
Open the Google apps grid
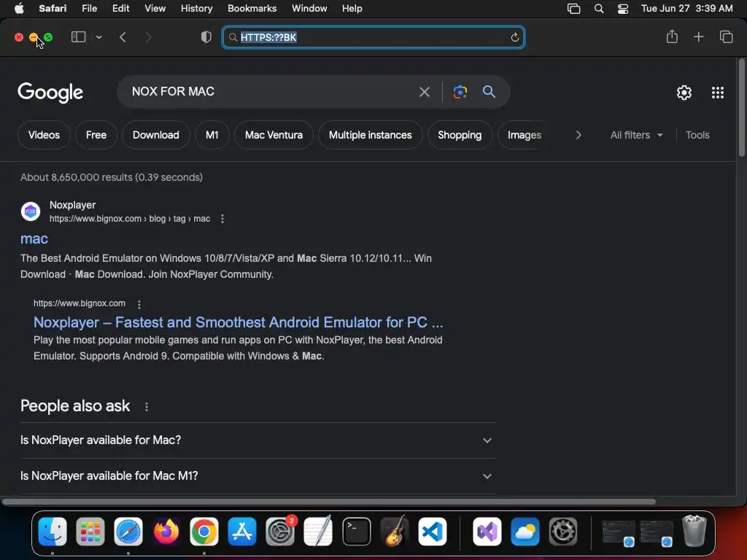pos(718,93)
